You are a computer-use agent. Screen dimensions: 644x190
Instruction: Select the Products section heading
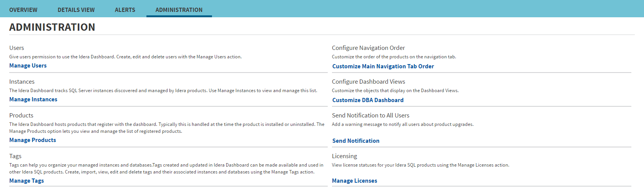(x=21, y=116)
